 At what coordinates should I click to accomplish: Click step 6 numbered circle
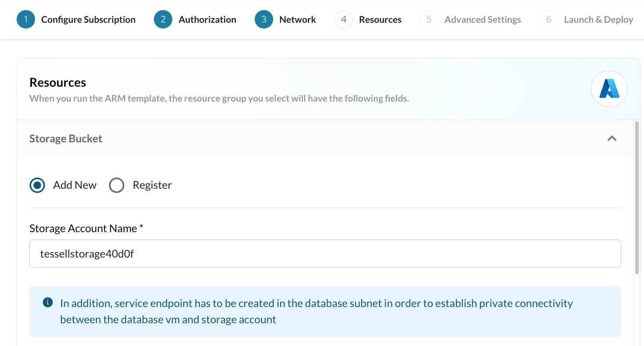pos(549,20)
